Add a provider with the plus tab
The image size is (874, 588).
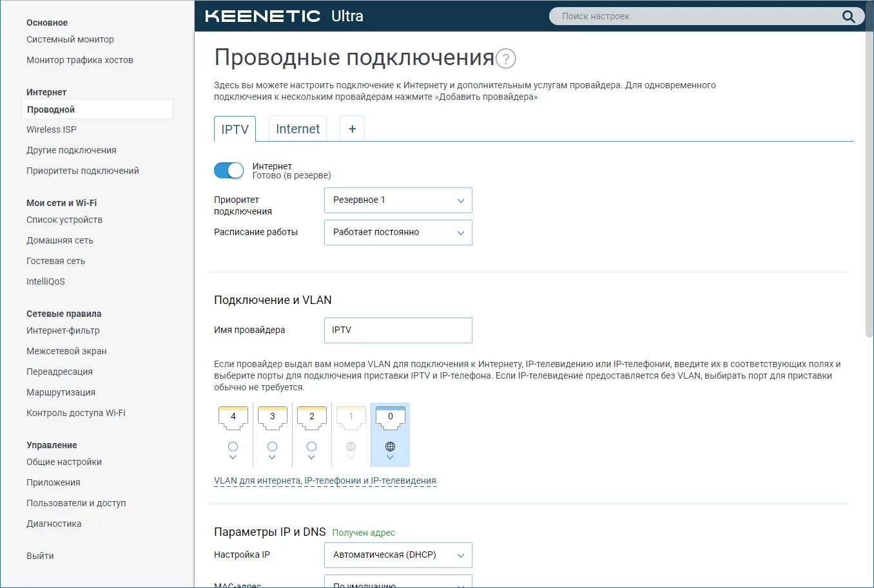click(x=352, y=129)
